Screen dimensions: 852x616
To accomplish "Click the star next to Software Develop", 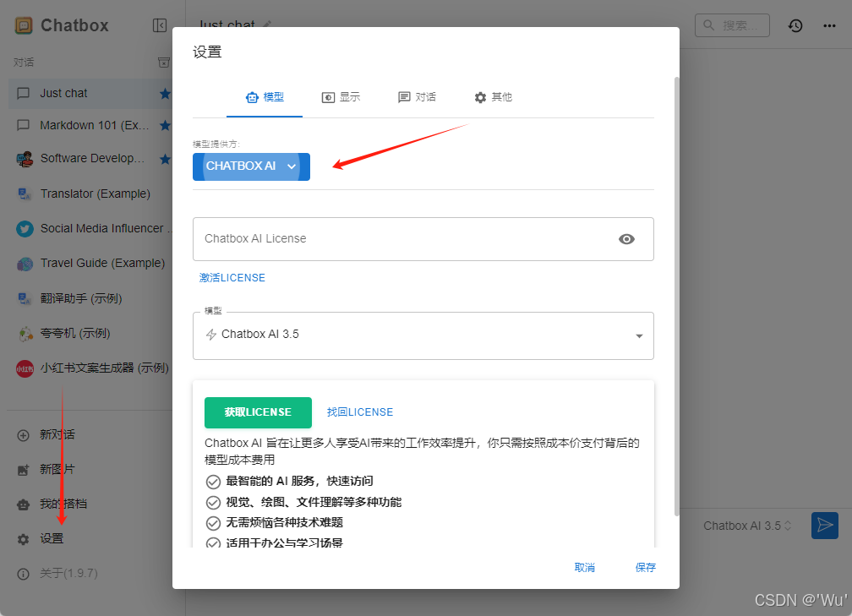I will [165, 159].
